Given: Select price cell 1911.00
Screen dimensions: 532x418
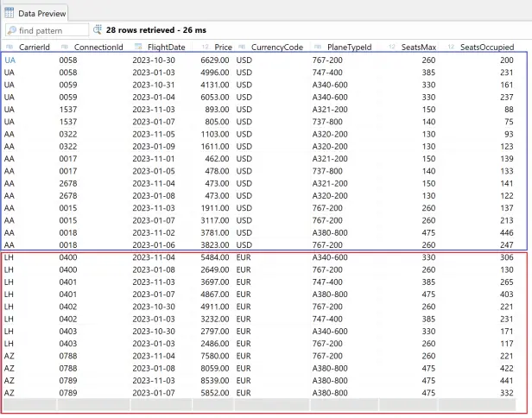Looking at the screenshot, I should 215,208.
